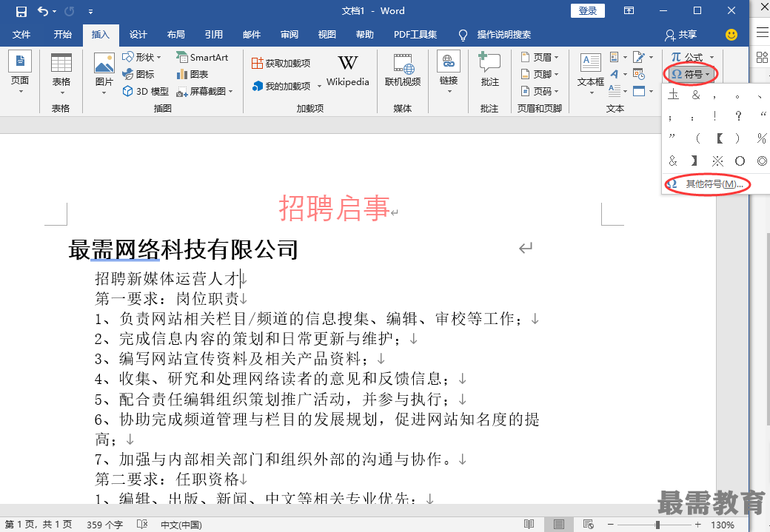Click the zoom slider handle
This screenshot has width=770, height=532.
657,525
